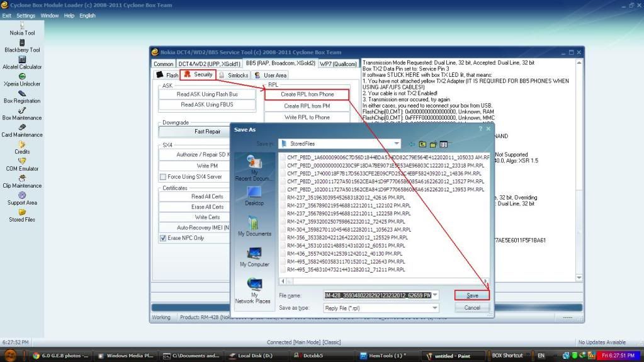Open the Settings menu
The height and width of the screenshot is (362, 644).
click(26, 15)
